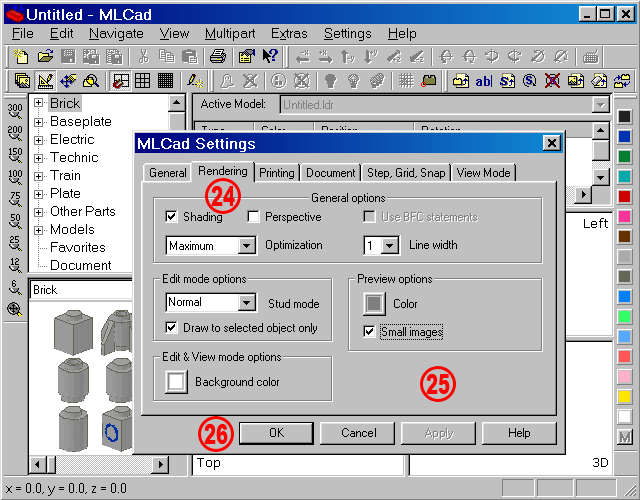Open the Stud mode Normal dropdown
This screenshot has width=640, height=500.
pos(247,303)
